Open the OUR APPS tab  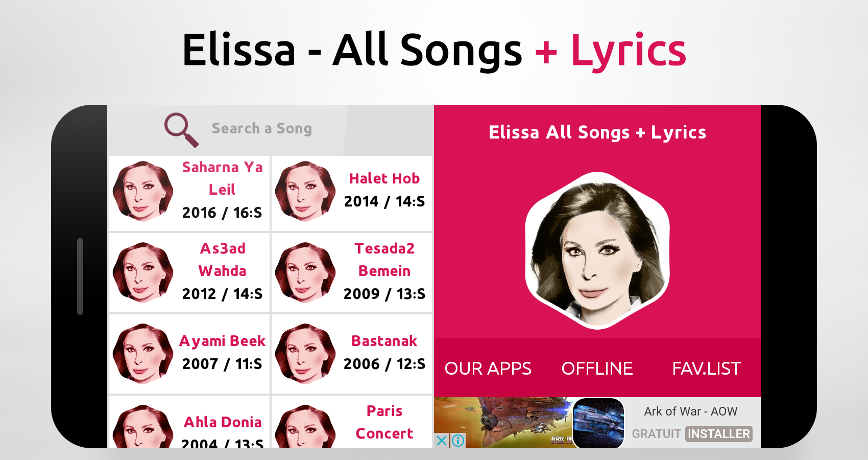(488, 369)
